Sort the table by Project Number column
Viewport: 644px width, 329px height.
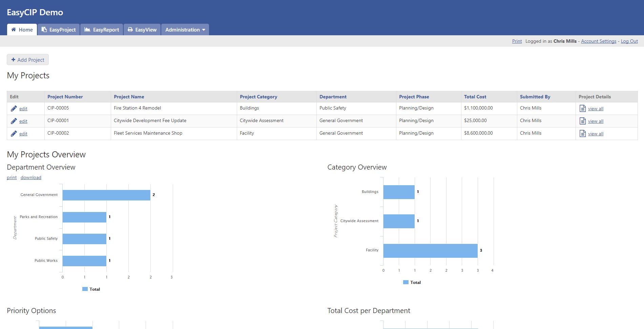tap(65, 97)
